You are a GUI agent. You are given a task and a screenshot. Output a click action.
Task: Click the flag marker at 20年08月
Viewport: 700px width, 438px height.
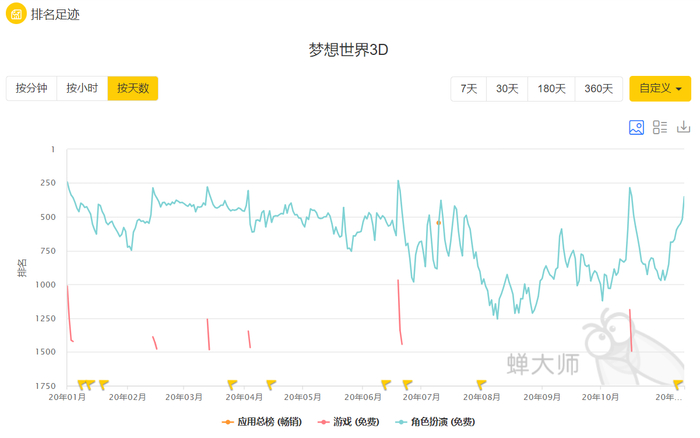481,384
